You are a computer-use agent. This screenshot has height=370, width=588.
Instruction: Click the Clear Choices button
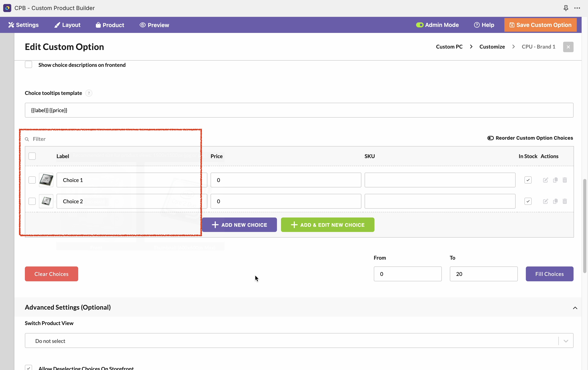(x=51, y=274)
